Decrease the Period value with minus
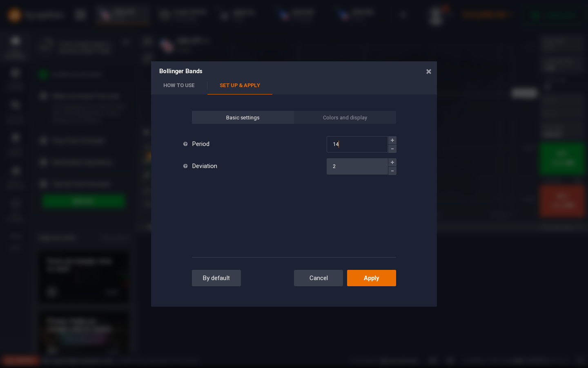This screenshot has height=368, width=588. (x=392, y=149)
